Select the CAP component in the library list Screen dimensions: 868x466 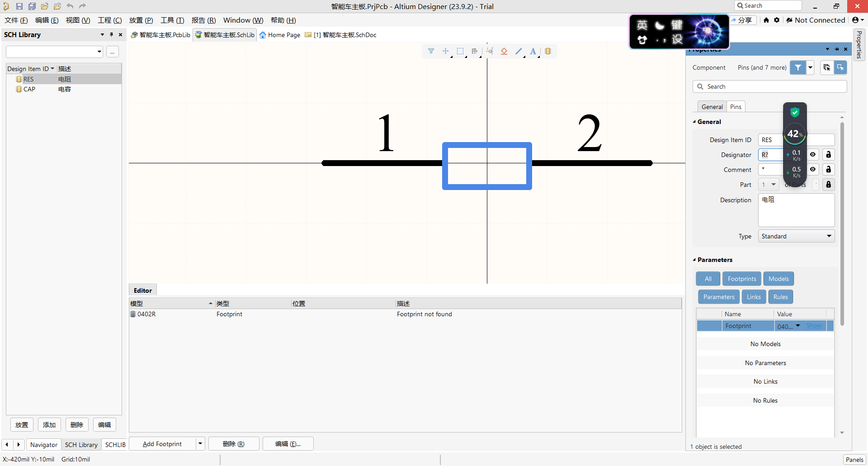click(29, 89)
